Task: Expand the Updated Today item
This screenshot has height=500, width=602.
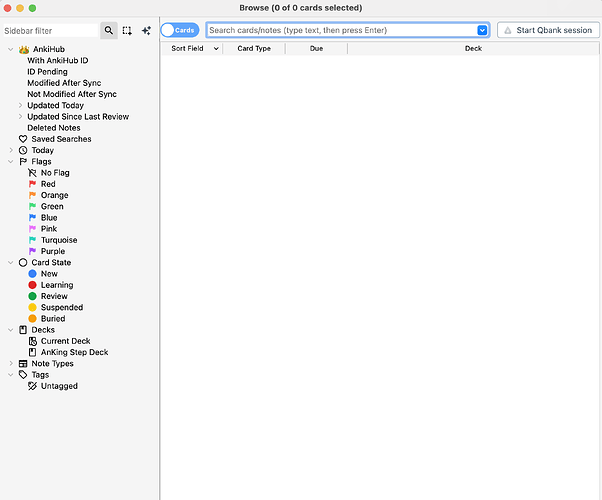Action: (20, 105)
